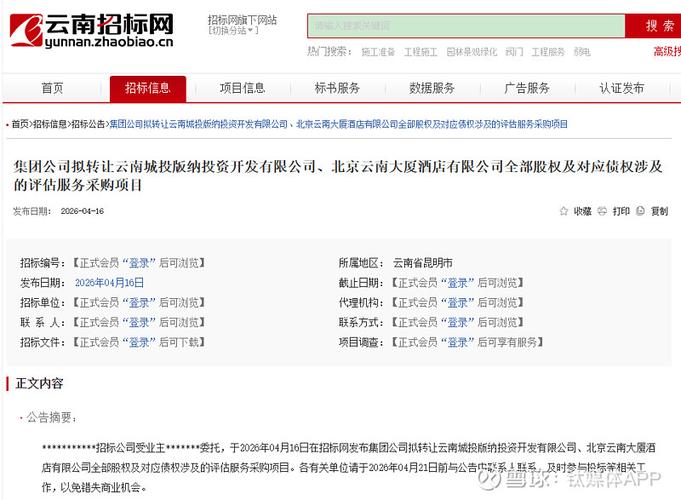Click the 招标网旗下网站 text
681x500 pixels.
tap(242, 20)
